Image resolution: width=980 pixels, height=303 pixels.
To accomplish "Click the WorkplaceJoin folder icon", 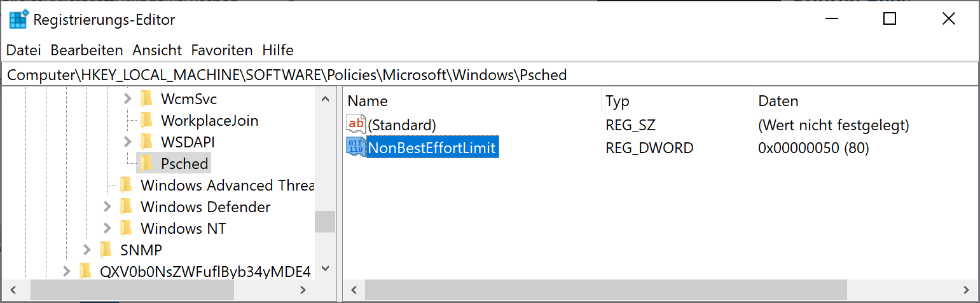I will tap(147, 120).
